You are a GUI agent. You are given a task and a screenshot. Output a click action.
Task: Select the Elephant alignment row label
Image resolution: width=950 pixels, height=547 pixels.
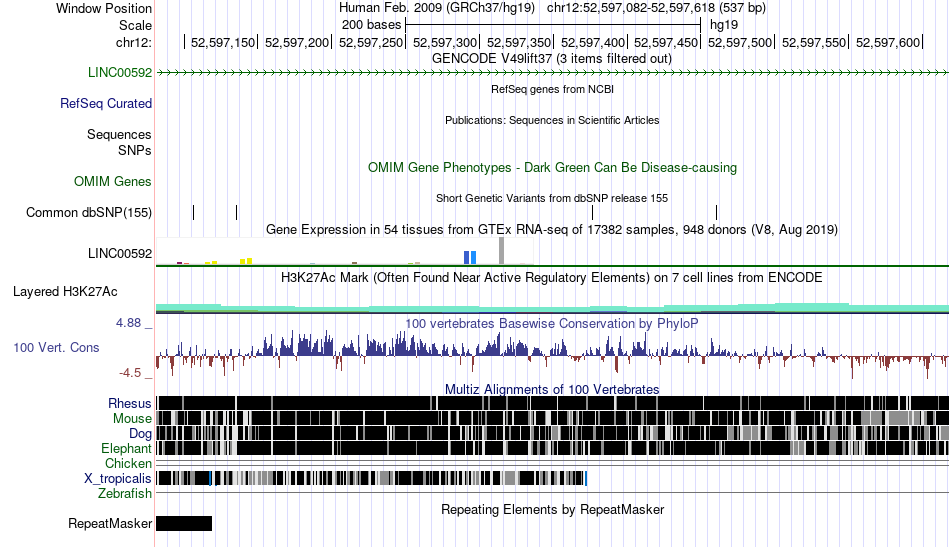point(126,449)
